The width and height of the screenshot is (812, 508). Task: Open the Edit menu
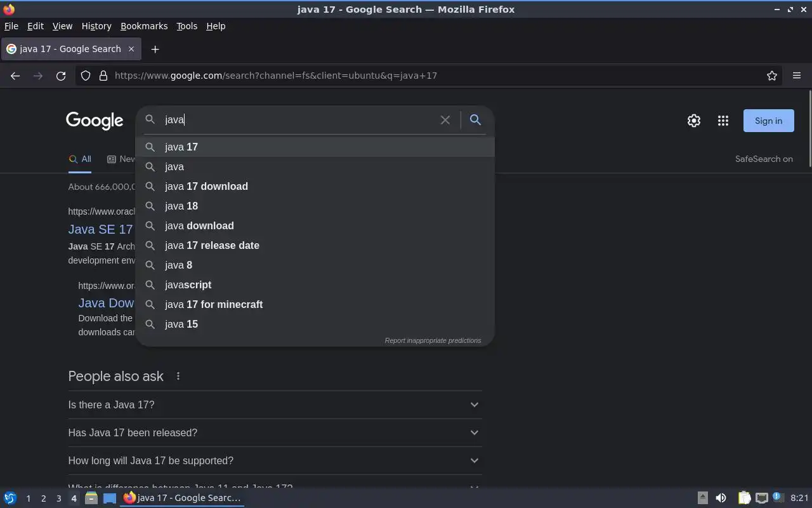(36, 26)
